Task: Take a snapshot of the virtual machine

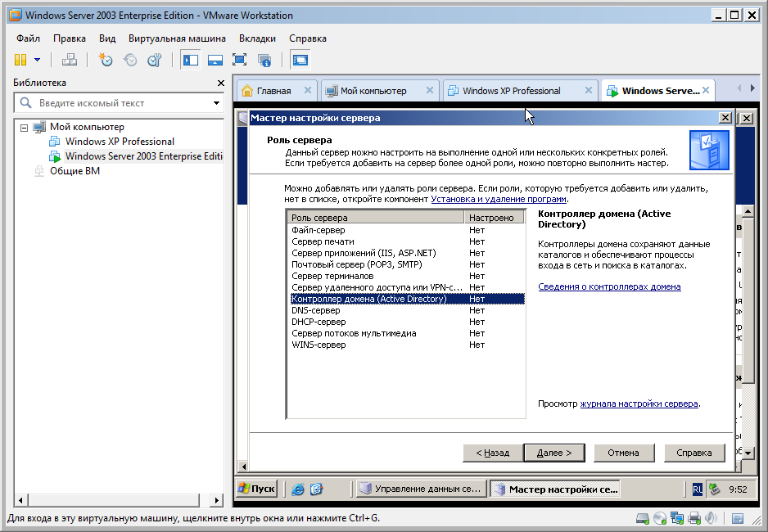Action: coord(106,60)
